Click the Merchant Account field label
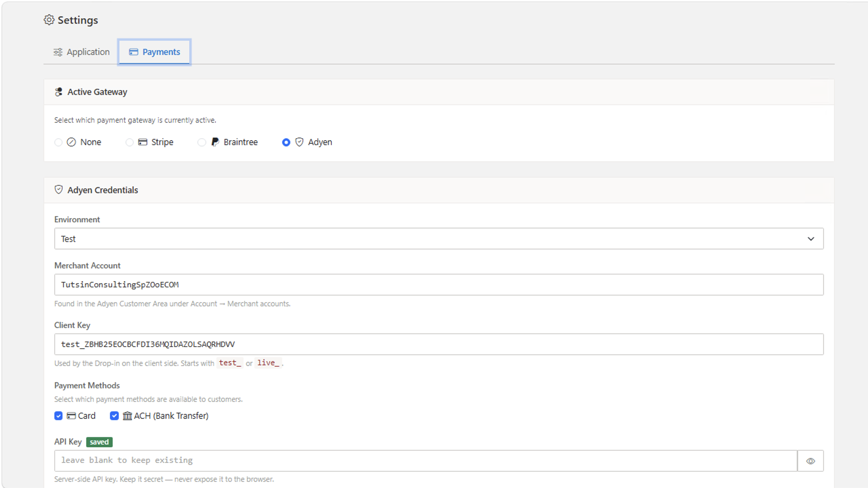This screenshot has width=868, height=488. click(87, 266)
